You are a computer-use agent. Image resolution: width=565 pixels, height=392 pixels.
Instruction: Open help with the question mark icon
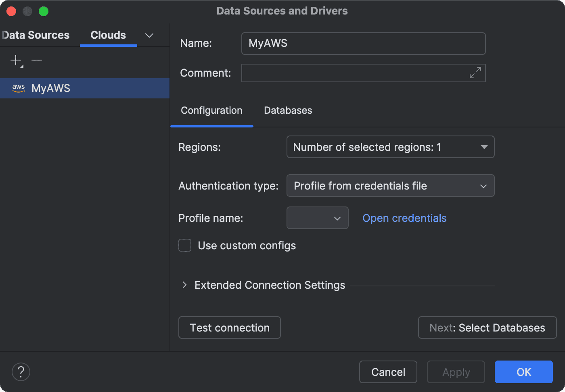coord(21,372)
